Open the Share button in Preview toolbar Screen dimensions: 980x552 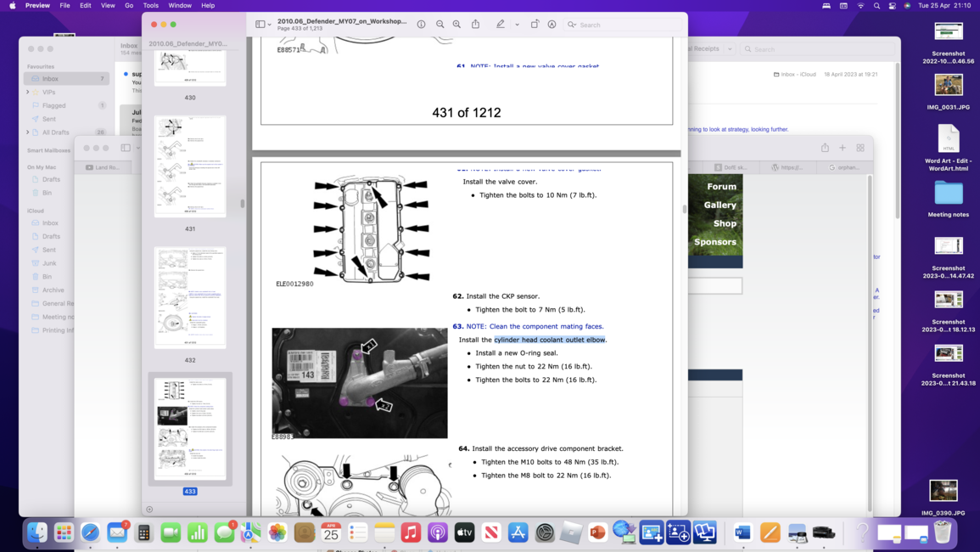(x=476, y=24)
